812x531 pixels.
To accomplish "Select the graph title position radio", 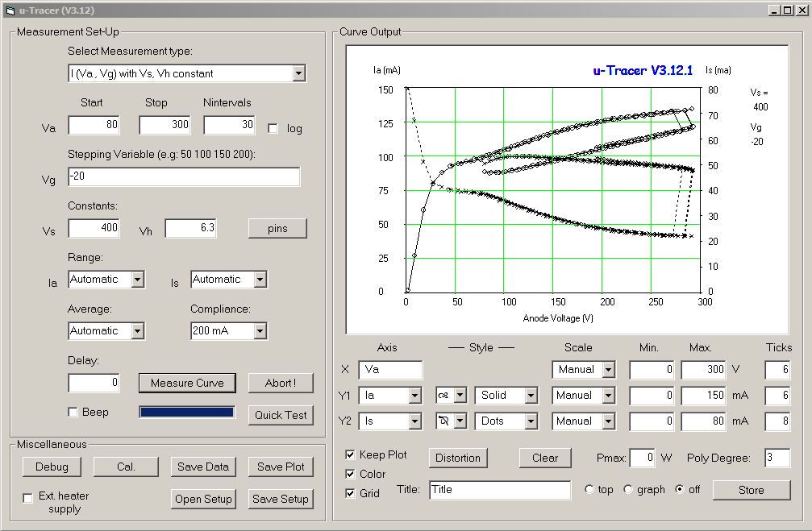I will coord(627,489).
